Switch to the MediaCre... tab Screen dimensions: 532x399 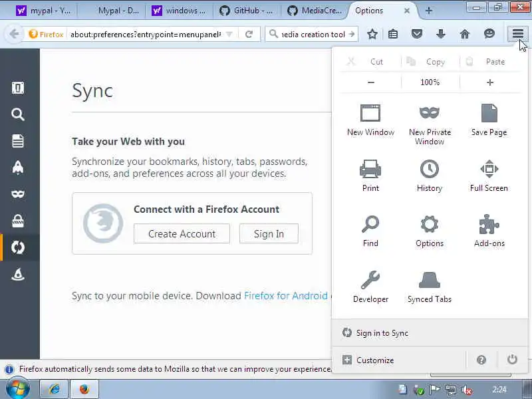(x=315, y=11)
